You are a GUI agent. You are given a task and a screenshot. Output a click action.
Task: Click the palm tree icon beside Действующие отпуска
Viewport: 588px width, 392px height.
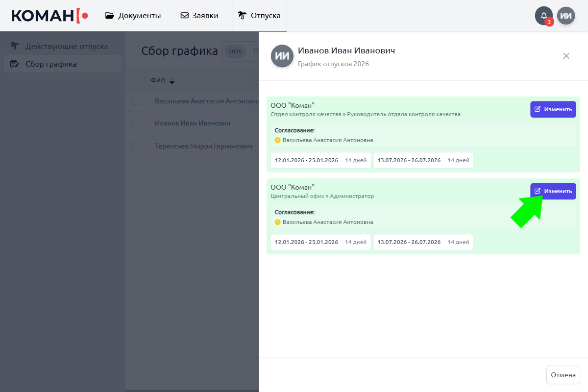[x=15, y=47]
